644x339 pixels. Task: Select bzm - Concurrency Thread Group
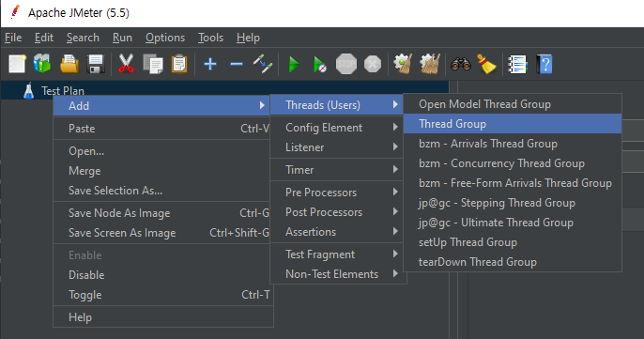(x=513, y=163)
